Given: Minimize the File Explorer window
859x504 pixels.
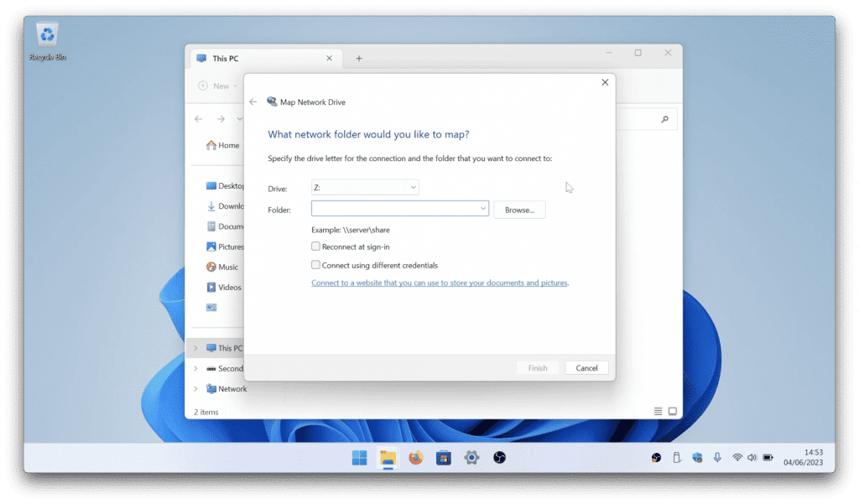Looking at the screenshot, I should (609, 53).
